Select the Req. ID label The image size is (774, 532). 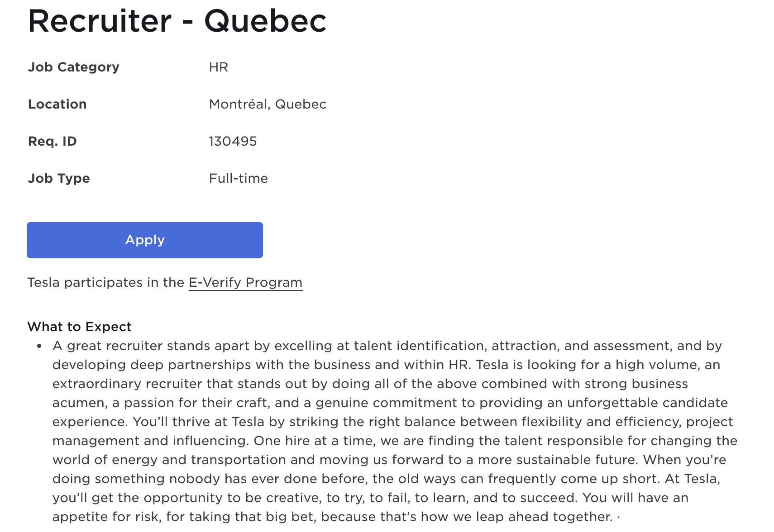[x=53, y=141]
